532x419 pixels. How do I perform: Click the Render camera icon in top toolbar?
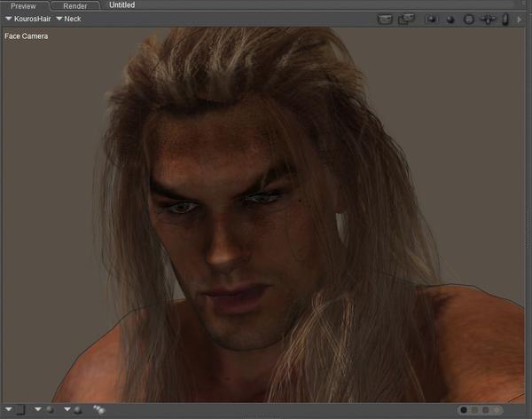tap(385, 19)
